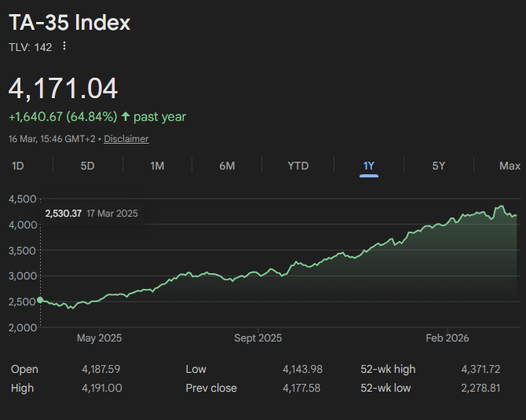Screen dimensions: 526x420
Task: Select the 1Y time range tab
Action: tap(369, 166)
